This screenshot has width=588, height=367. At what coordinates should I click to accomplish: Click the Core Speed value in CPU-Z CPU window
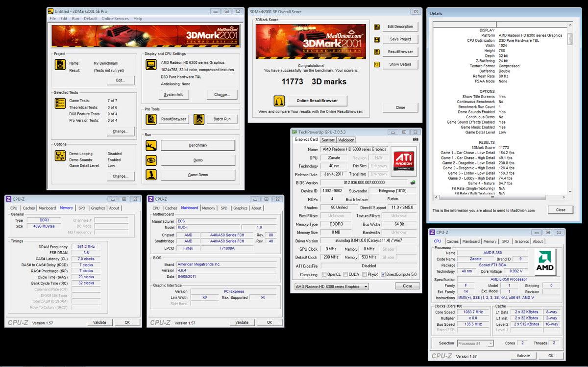(472, 312)
